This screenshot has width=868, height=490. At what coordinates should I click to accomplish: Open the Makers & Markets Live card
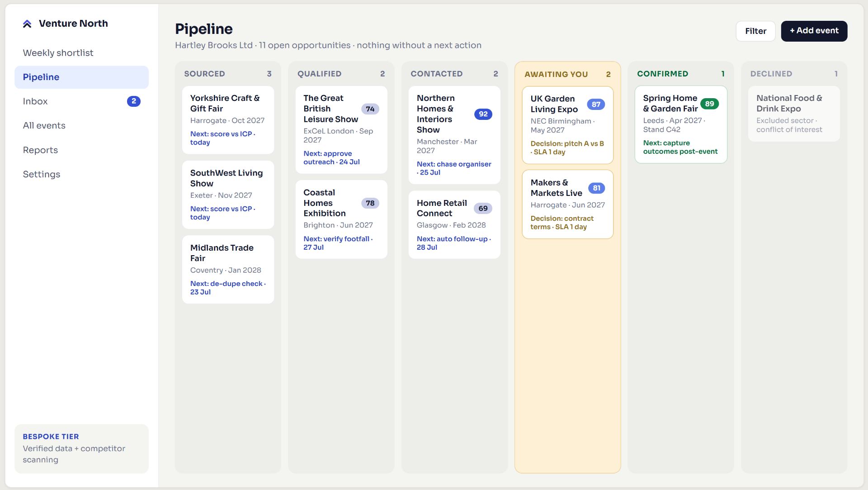click(568, 205)
